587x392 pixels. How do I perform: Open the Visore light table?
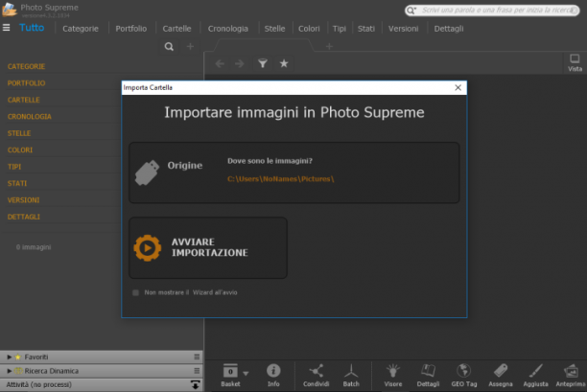point(392,375)
